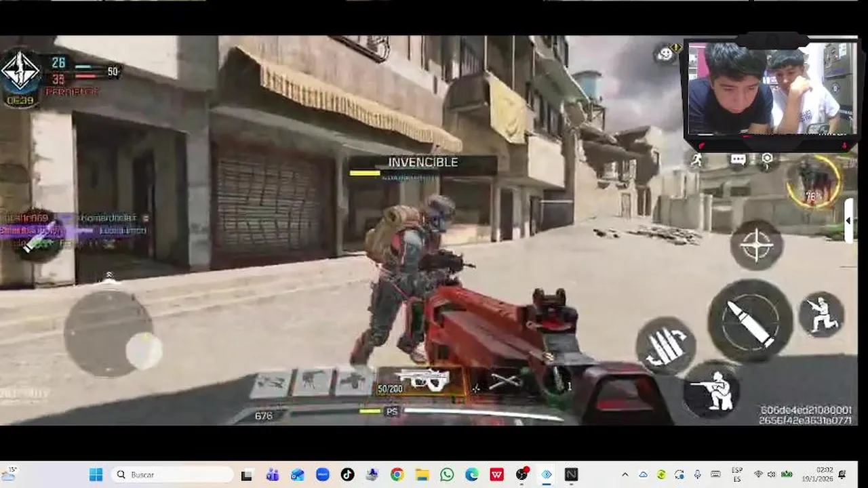Open TikTok from the taskbar
868x488 pixels.
click(347, 475)
